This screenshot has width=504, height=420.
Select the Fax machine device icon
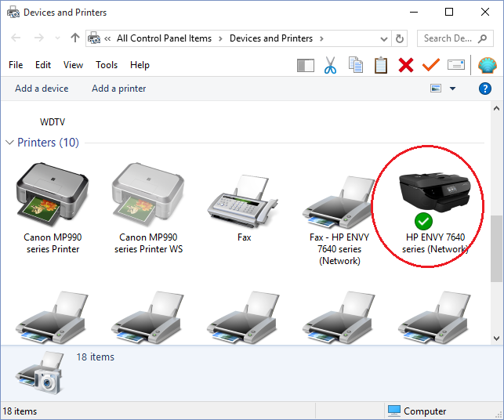243,201
